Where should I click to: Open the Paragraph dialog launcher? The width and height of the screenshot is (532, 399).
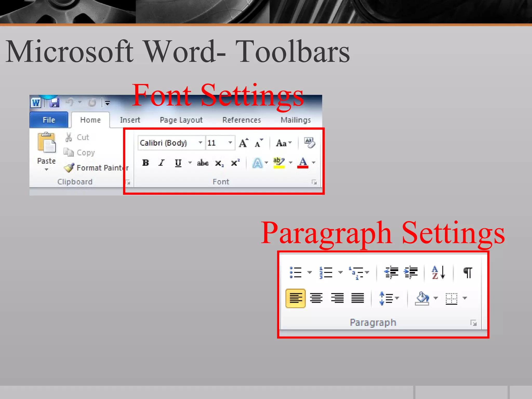click(473, 323)
